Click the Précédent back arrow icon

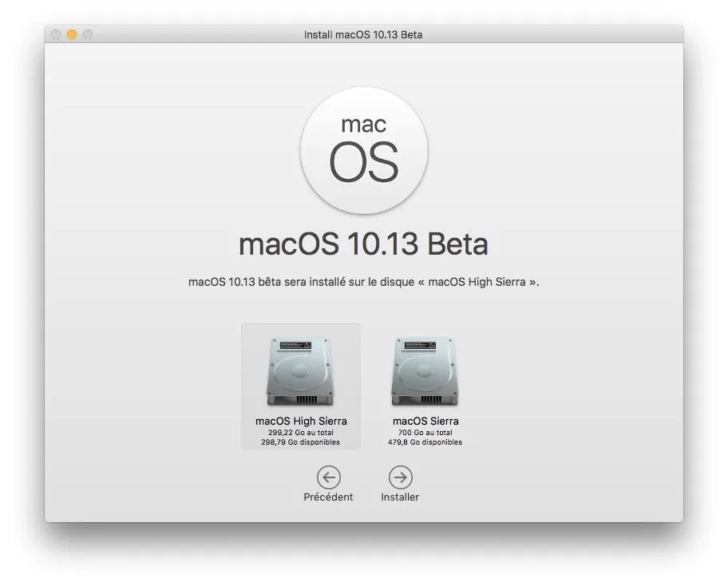(329, 477)
